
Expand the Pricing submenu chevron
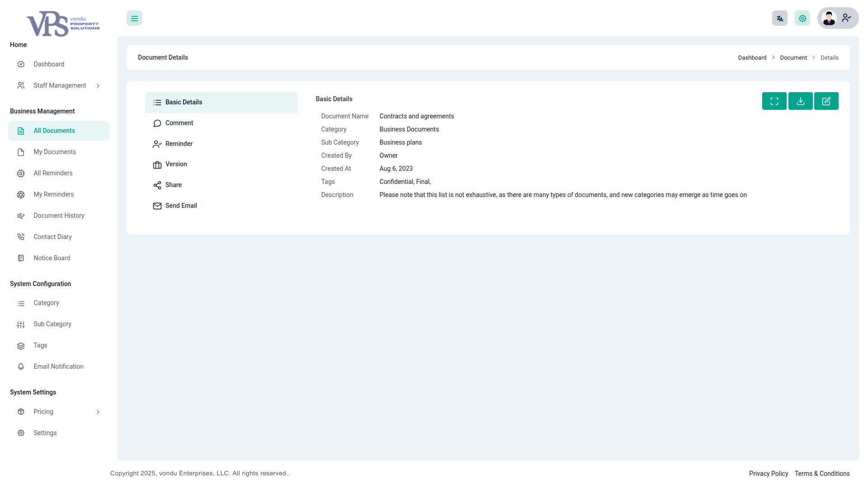point(98,412)
